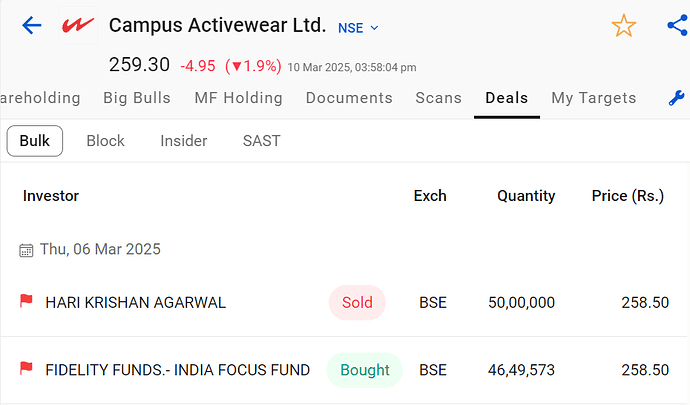Image resolution: width=690 pixels, height=405 pixels.
Task: Switch to SAST deals filter
Action: [262, 141]
